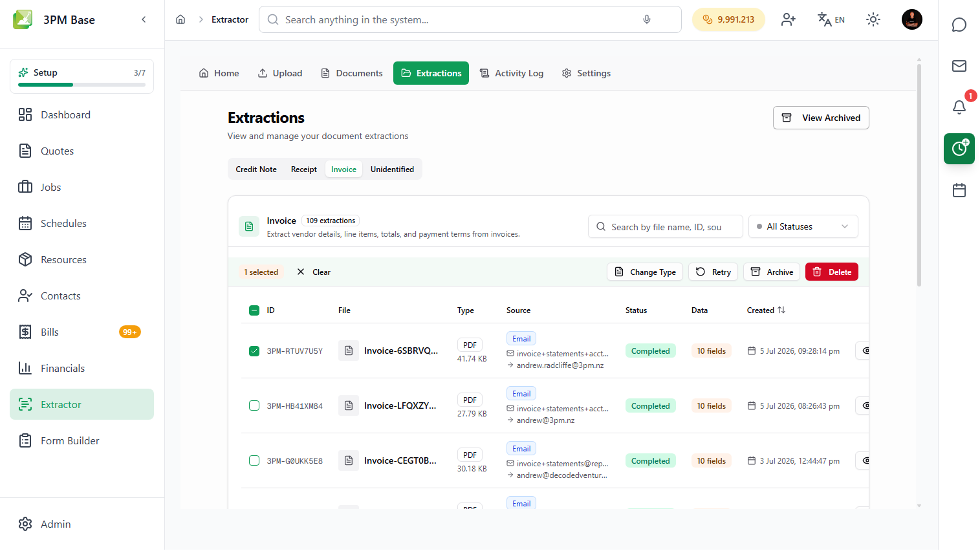Click red Delete button
980x551 pixels.
click(x=832, y=272)
